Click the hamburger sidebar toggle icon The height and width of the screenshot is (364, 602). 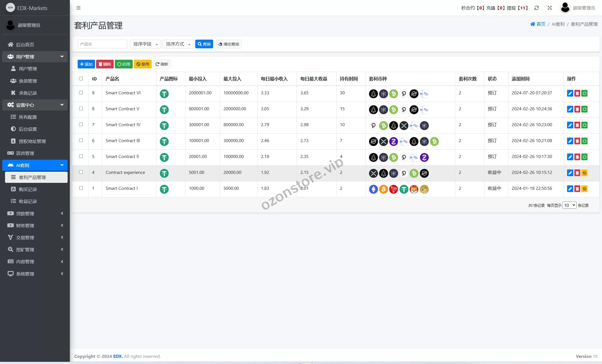coord(78,8)
